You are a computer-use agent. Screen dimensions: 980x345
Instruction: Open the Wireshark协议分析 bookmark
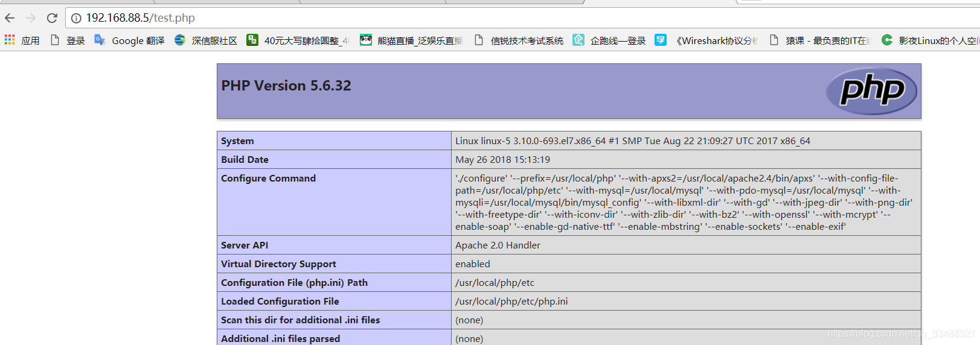pyautogui.click(x=706, y=40)
